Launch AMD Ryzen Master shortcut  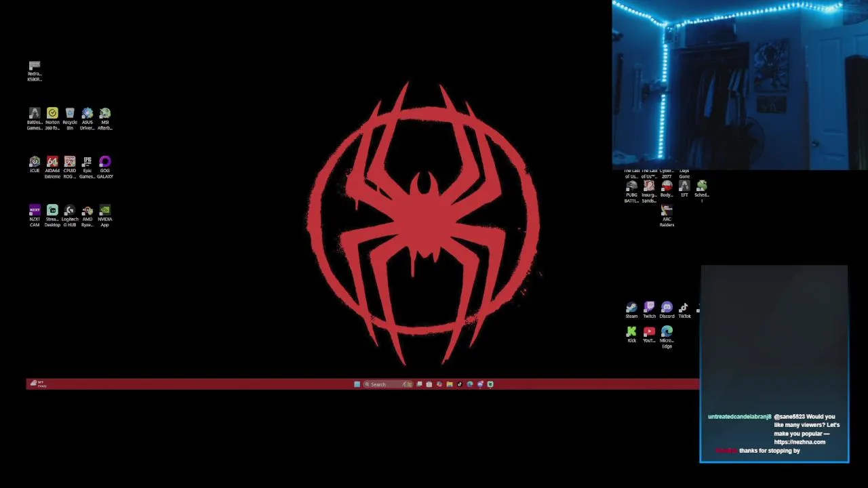pyautogui.click(x=87, y=216)
